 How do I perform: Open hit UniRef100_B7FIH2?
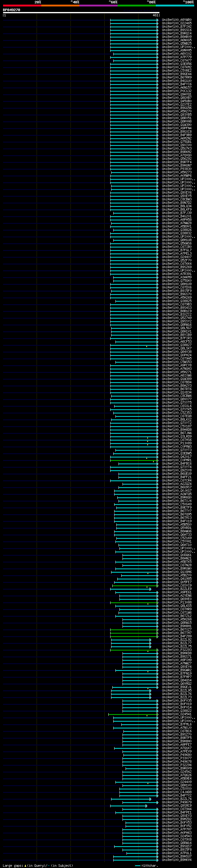point(176,26)
